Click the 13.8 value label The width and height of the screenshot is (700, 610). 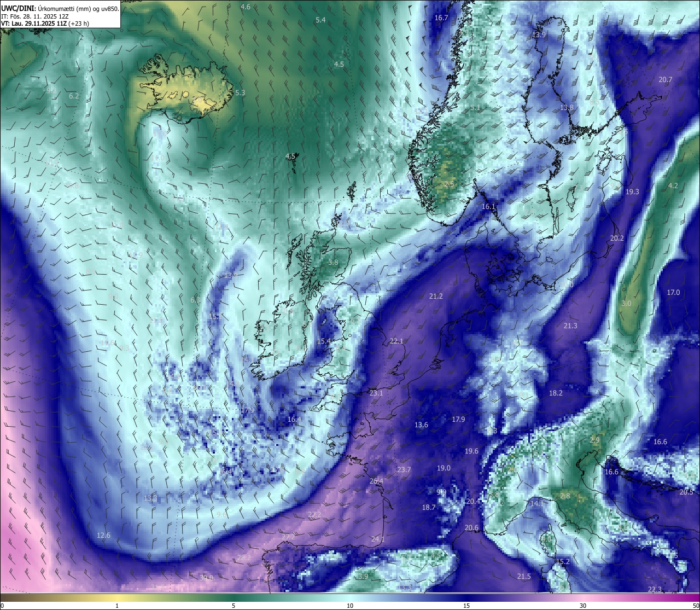[x=567, y=107]
